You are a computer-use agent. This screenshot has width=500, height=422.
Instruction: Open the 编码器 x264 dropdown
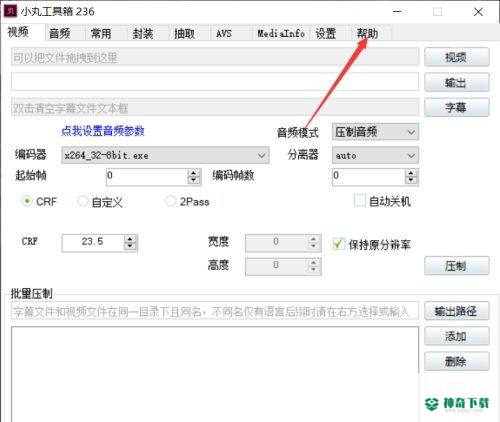pyautogui.click(x=165, y=155)
